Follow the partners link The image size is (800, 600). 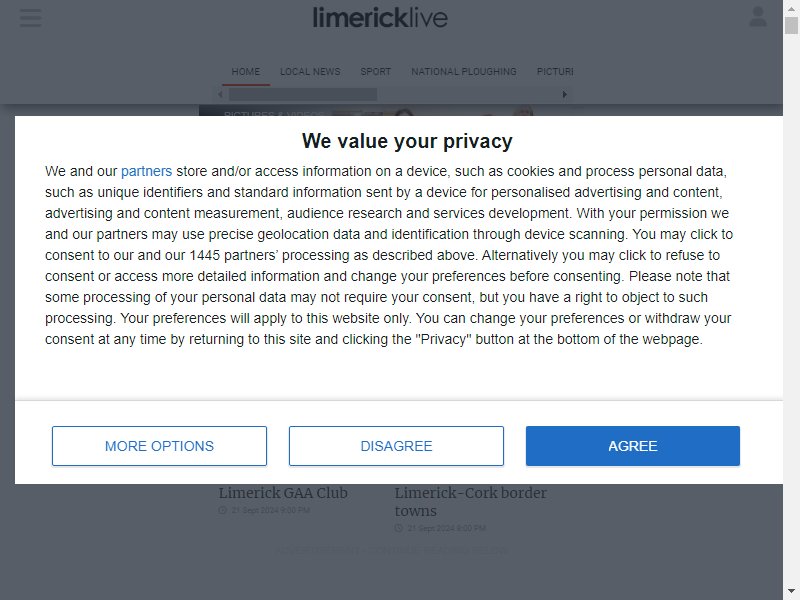click(x=146, y=171)
